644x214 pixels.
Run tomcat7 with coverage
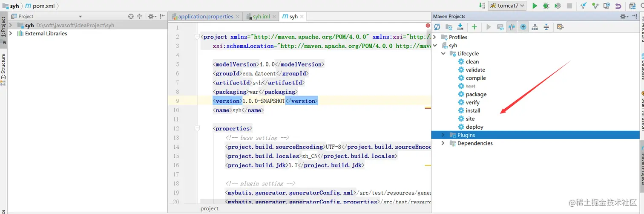coord(558,6)
